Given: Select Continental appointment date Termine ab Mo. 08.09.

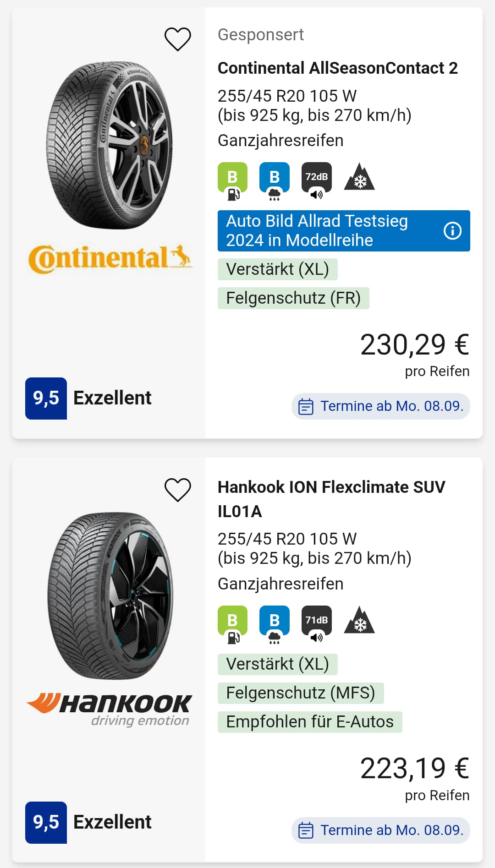Looking at the screenshot, I should coord(381,406).
